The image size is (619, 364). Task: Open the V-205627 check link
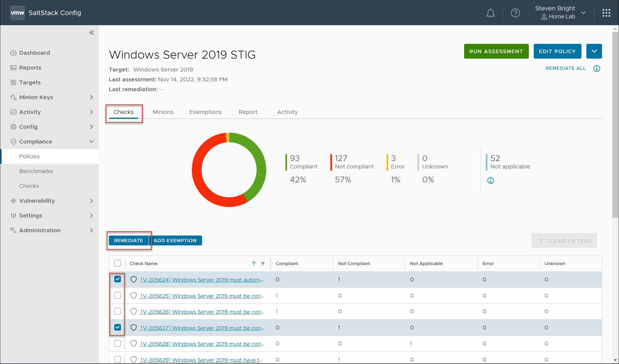202,328
